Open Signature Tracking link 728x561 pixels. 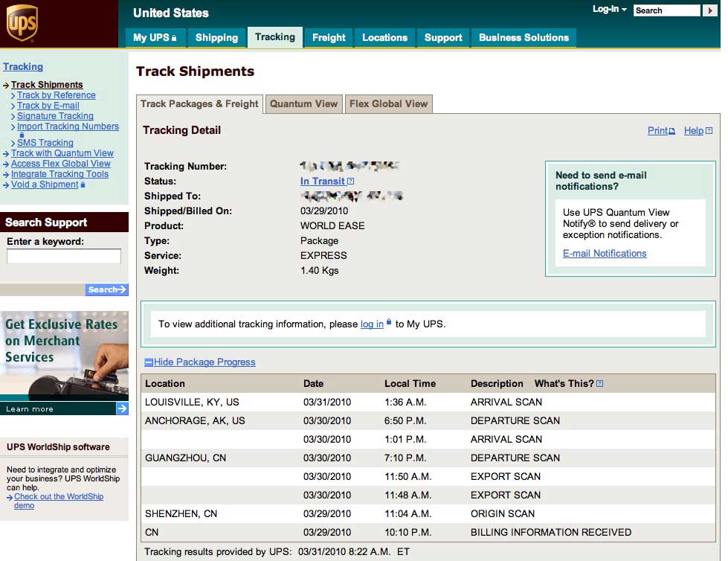[x=55, y=116]
